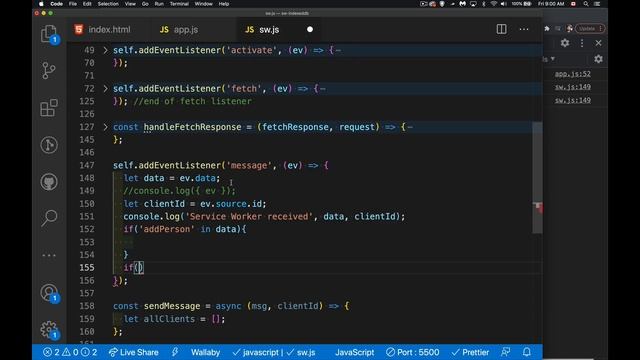This screenshot has width=640, height=360.
Task: Expand the folded 'fetch' listener at line 72
Action: tap(105, 89)
